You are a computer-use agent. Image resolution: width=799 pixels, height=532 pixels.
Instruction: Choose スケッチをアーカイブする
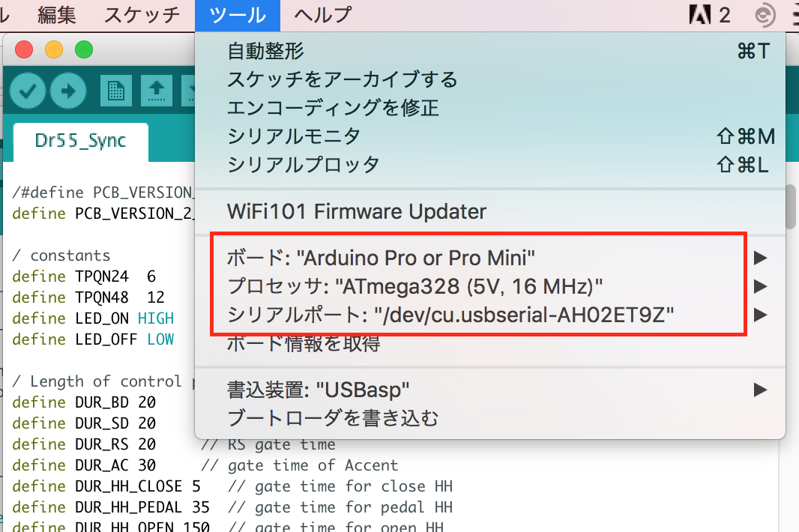tap(489, 79)
